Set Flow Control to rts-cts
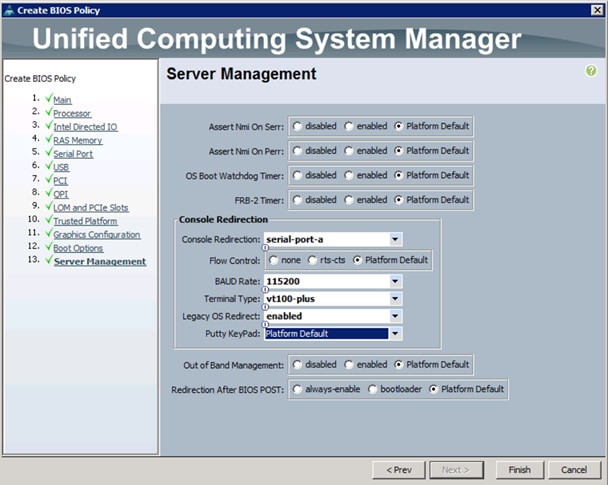Viewport: 608px width, 485px height. (x=312, y=260)
